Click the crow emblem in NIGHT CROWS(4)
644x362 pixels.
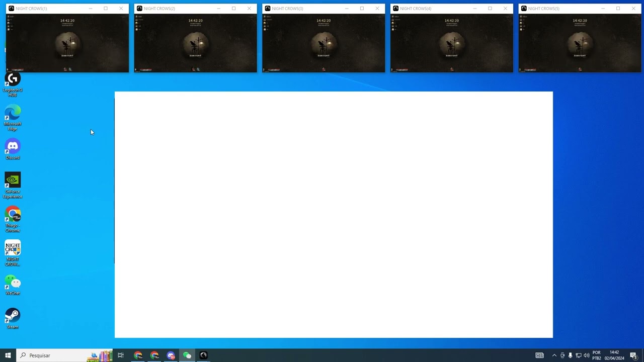tap(452, 45)
